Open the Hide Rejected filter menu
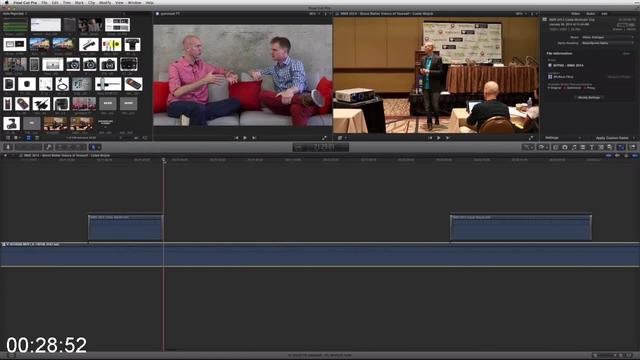 15,13
